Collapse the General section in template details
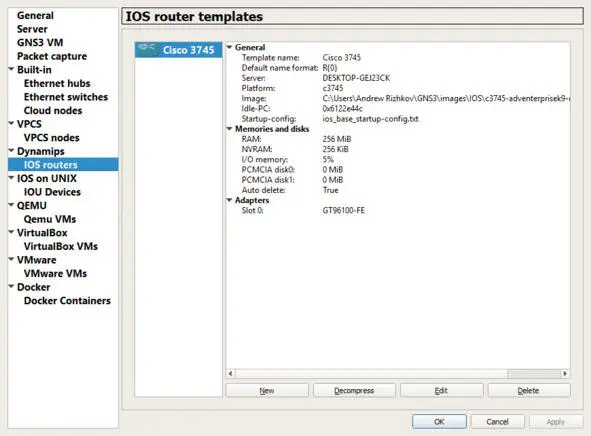591x436 pixels. point(229,47)
